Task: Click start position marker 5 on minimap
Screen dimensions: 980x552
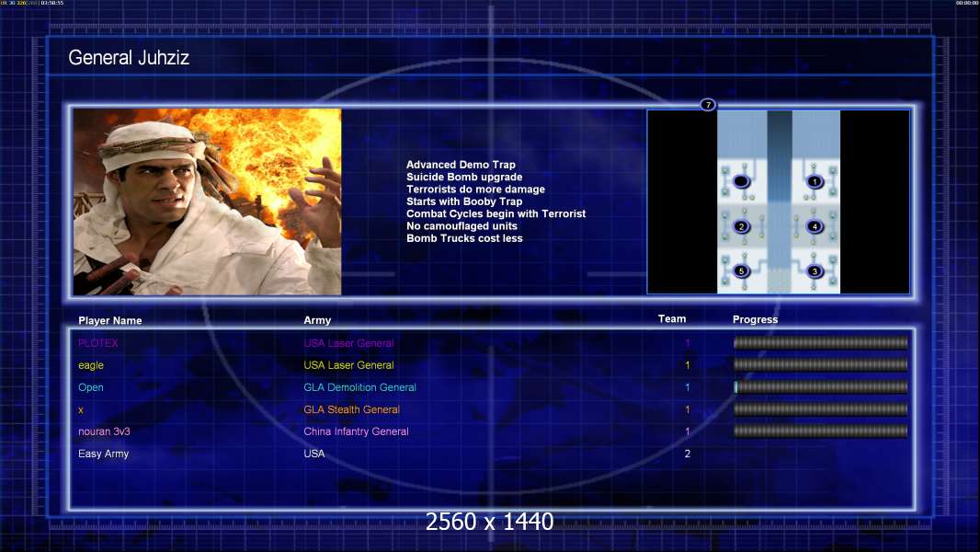Action: click(x=741, y=271)
